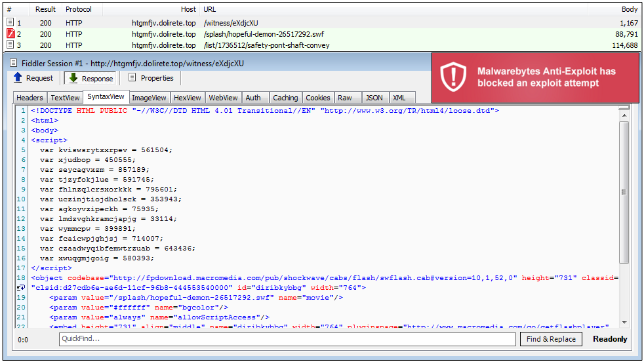Screen dimensions: 644x362
Task: Click the blue up-arrow Request icon
Action: point(18,78)
